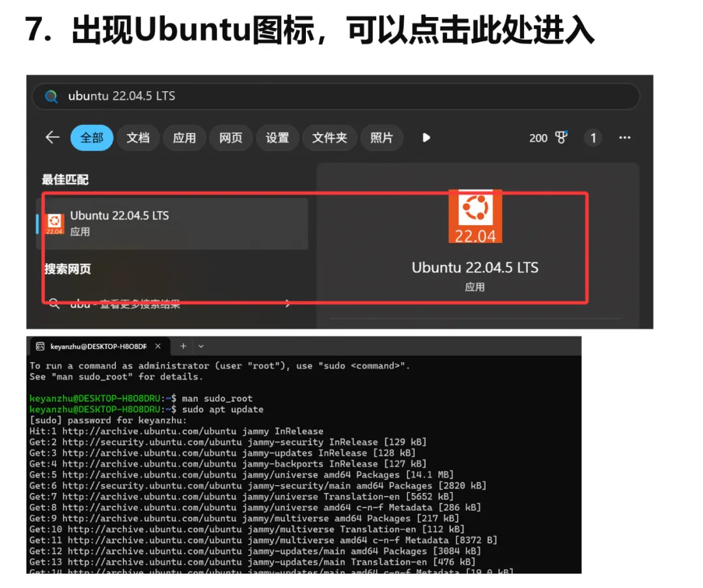Click the 搜索网页 section heading

(x=68, y=269)
